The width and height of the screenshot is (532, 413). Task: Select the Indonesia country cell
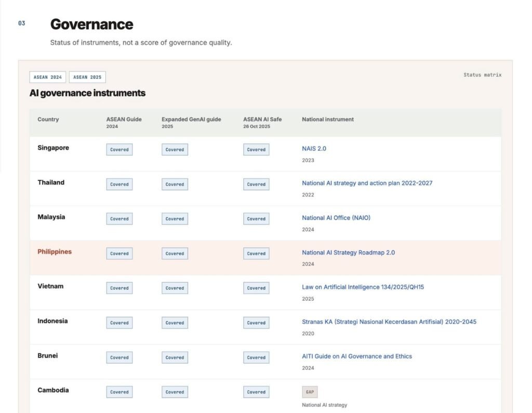pos(52,321)
